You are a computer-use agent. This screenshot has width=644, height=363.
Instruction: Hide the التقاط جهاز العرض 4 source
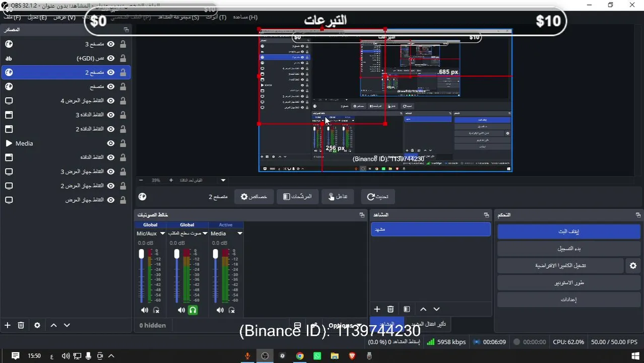pyautogui.click(x=111, y=100)
